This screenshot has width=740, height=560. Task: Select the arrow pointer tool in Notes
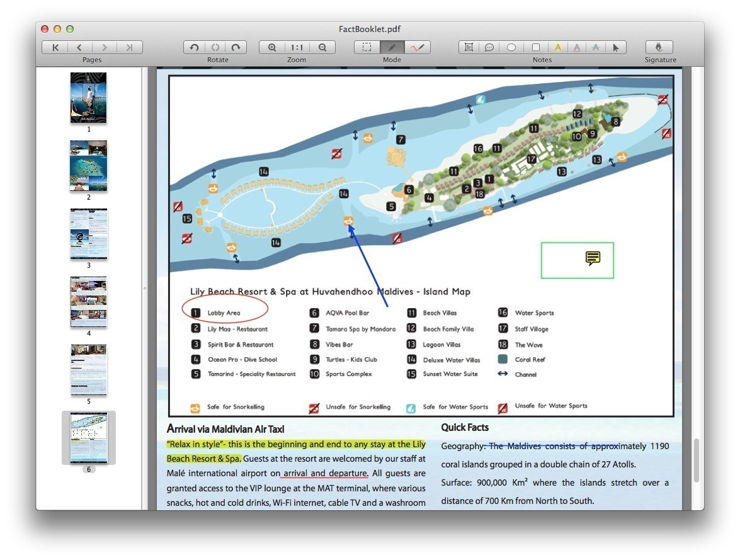click(617, 47)
